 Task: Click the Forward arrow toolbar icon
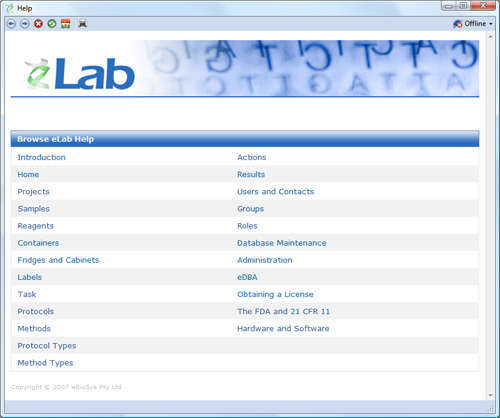pyautogui.click(x=25, y=24)
